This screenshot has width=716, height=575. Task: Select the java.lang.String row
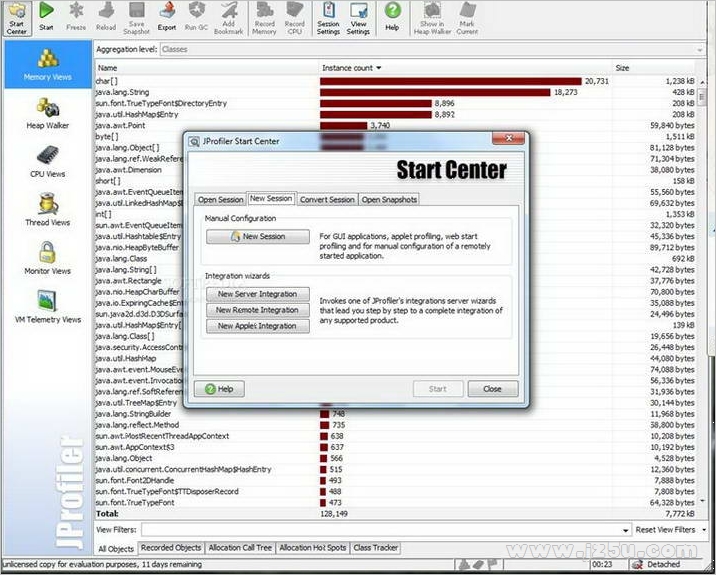[395, 92]
